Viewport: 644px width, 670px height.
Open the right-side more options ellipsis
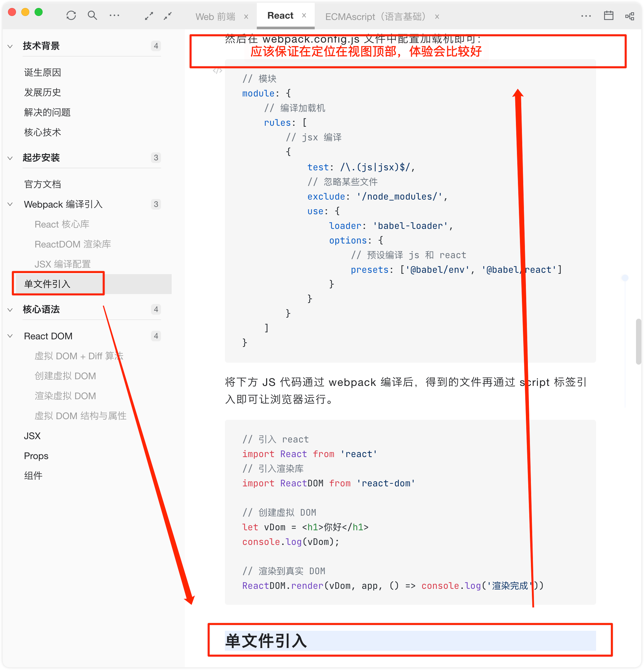click(586, 16)
